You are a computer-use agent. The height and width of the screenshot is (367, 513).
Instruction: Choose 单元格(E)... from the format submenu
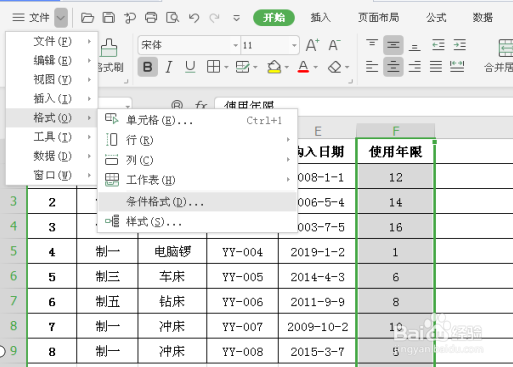tap(197, 120)
